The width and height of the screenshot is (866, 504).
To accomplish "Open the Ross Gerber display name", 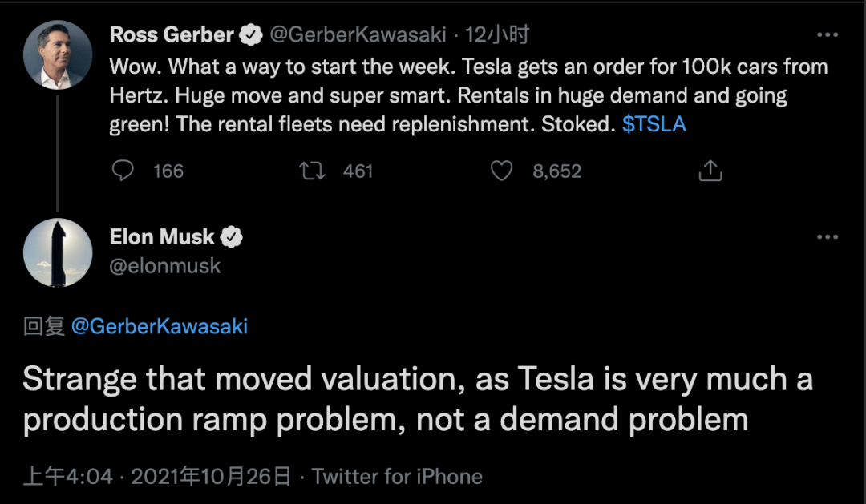I will click(x=172, y=34).
